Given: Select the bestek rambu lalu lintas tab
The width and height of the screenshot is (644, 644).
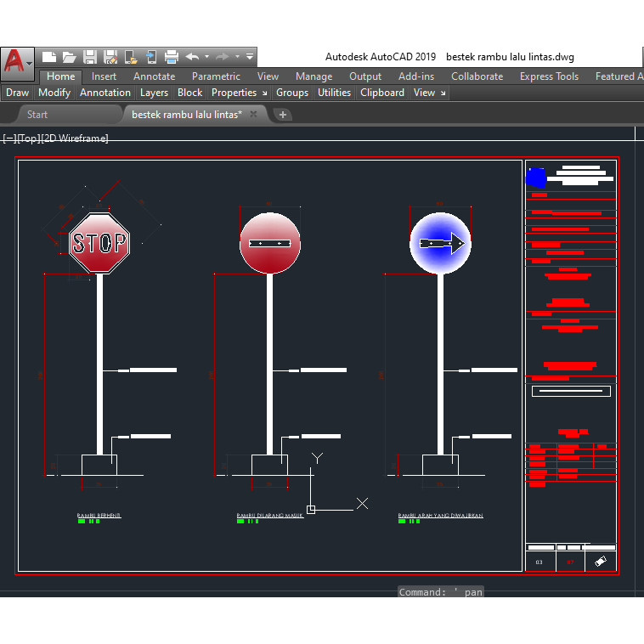Looking at the screenshot, I should pyautogui.click(x=187, y=115).
